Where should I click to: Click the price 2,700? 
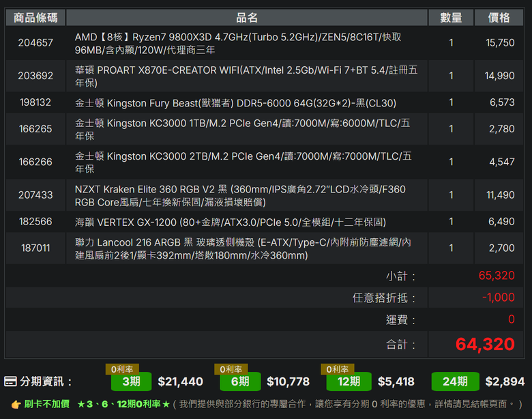pyautogui.click(x=502, y=248)
